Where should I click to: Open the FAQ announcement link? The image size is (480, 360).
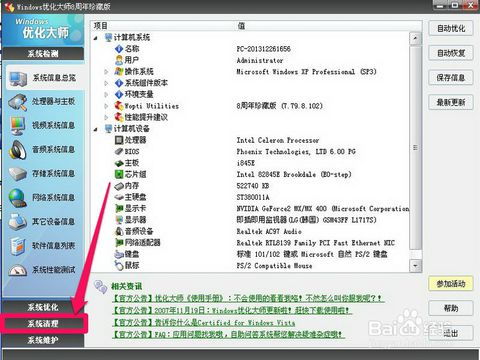(x=228, y=334)
